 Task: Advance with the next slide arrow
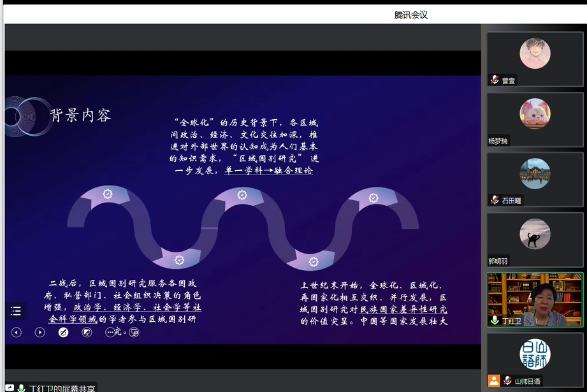tap(40, 332)
